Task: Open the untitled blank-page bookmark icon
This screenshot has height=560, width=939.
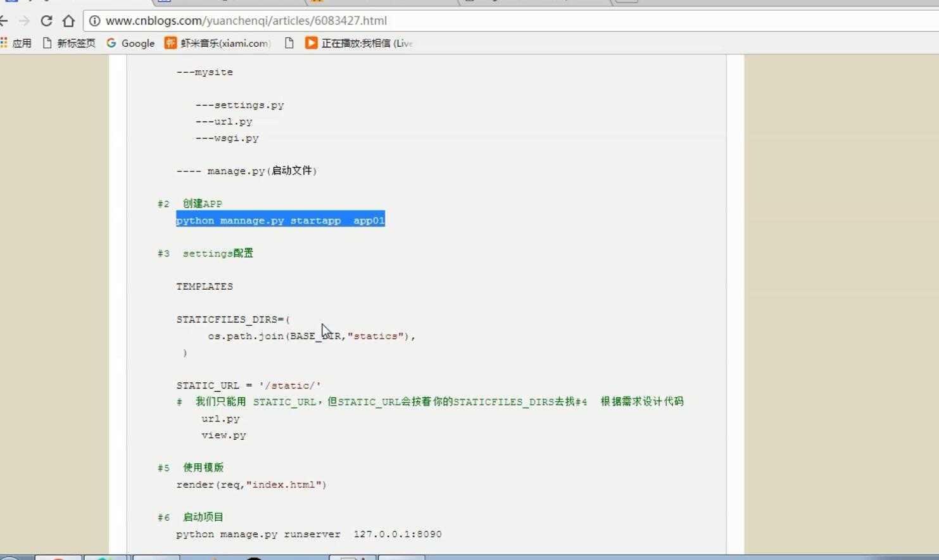Action: point(289,43)
